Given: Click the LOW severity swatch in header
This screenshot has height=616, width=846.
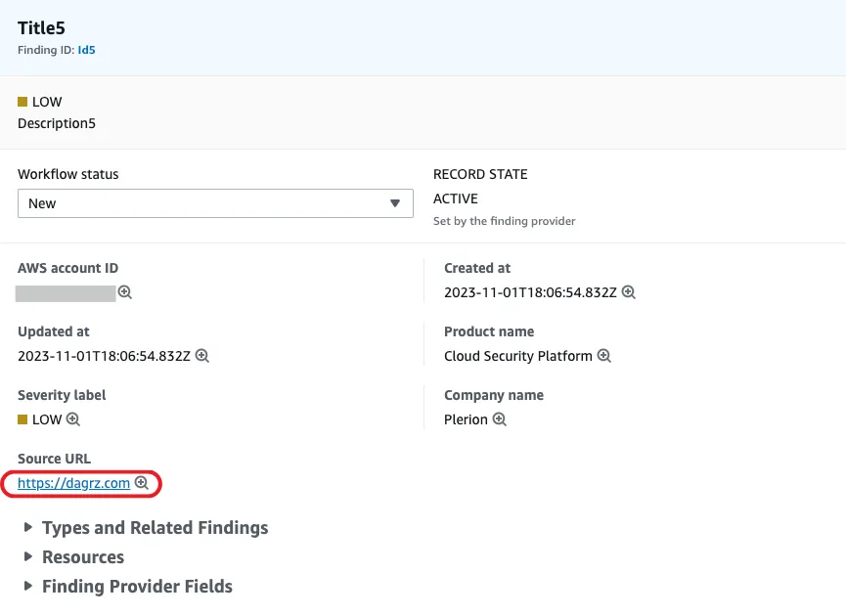Looking at the screenshot, I should 22,102.
